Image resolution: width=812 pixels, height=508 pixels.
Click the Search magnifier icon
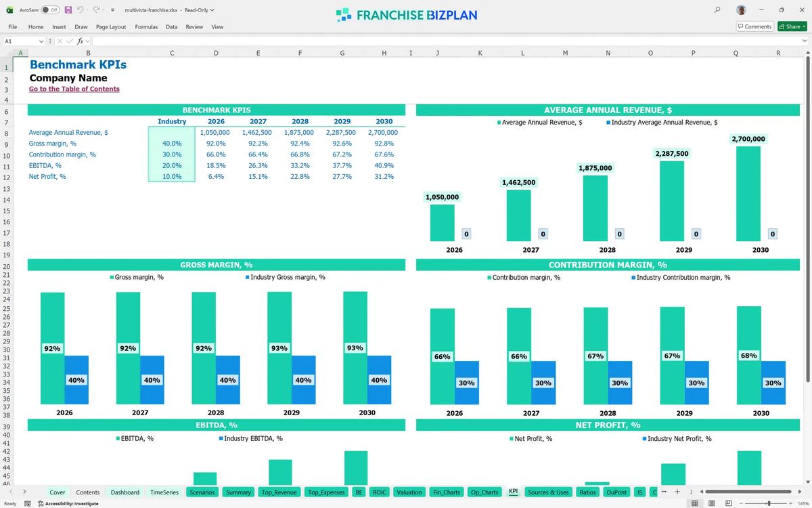tap(717, 10)
